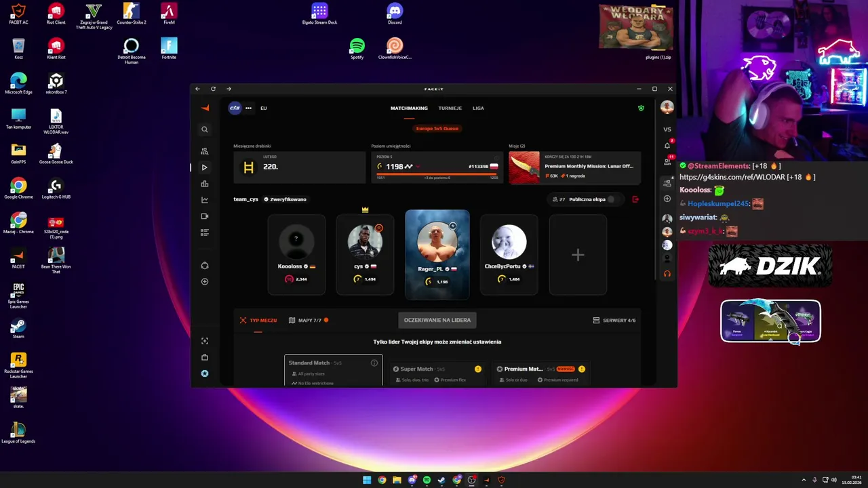Open the leaderboard bars icon in sidebar

click(x=205, y=184)
